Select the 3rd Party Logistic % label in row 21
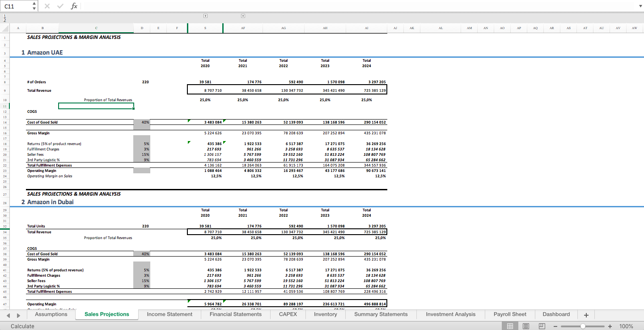This screenshot has height=330, width=644. pyautogui.click(x=43, y=160)
